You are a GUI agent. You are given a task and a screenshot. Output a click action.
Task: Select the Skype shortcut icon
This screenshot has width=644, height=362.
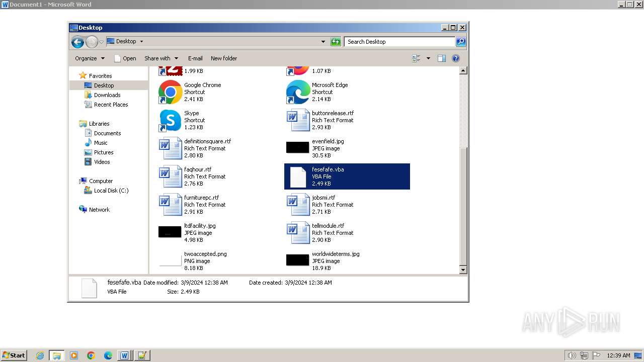click(170, 120)
